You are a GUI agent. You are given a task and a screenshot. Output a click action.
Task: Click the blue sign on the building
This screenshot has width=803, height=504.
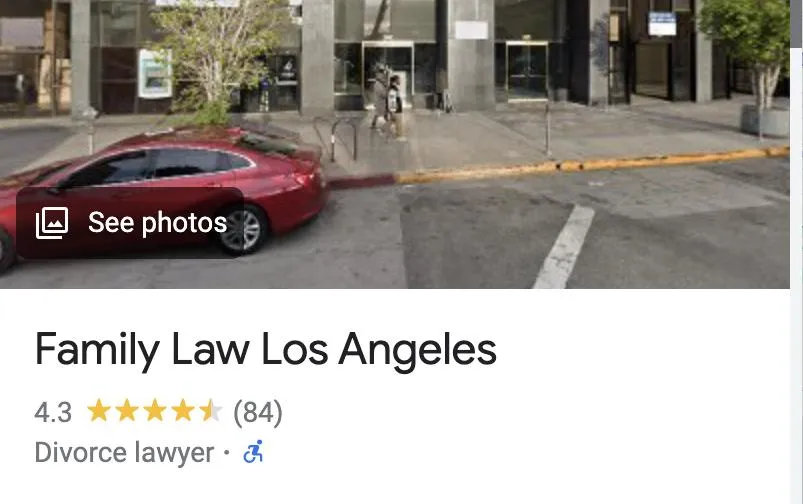(x=662, y=24)
